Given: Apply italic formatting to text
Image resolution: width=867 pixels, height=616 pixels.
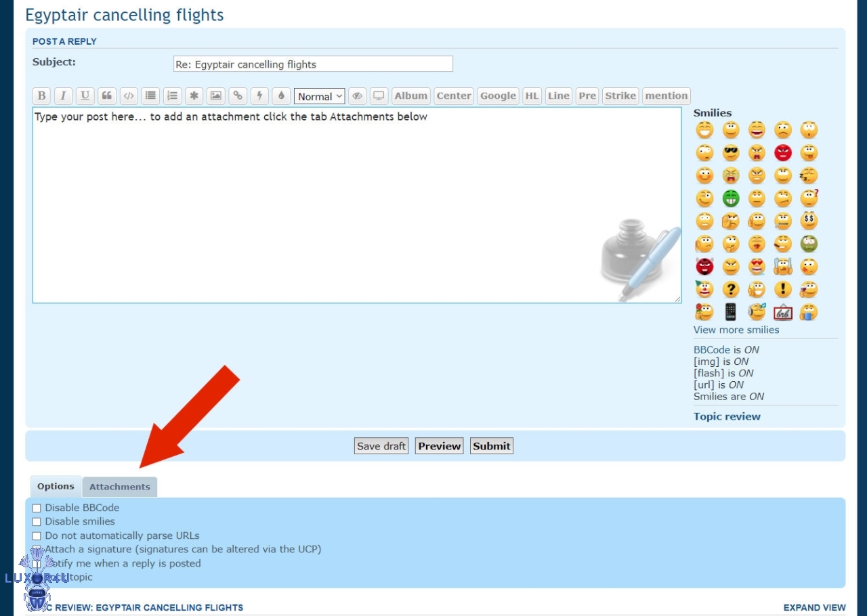Looking at the screenshot, I should click(63, 96).
